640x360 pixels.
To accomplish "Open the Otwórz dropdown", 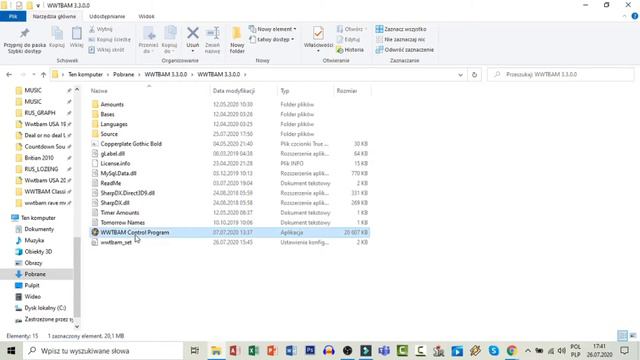I will pyautogui.click(x=351, y=29).
